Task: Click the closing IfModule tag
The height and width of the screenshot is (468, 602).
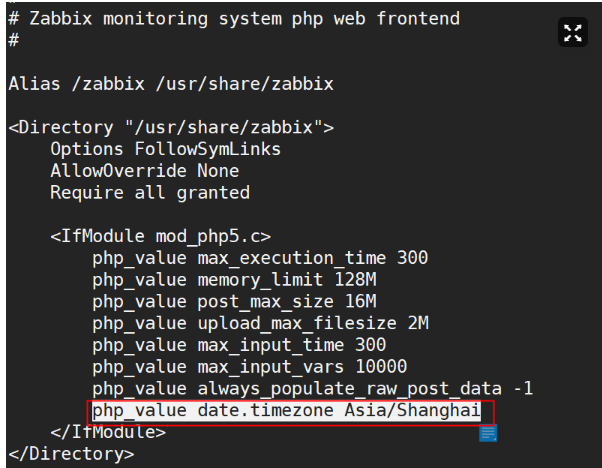Action: pyautogui.click(x=108, y=432)
